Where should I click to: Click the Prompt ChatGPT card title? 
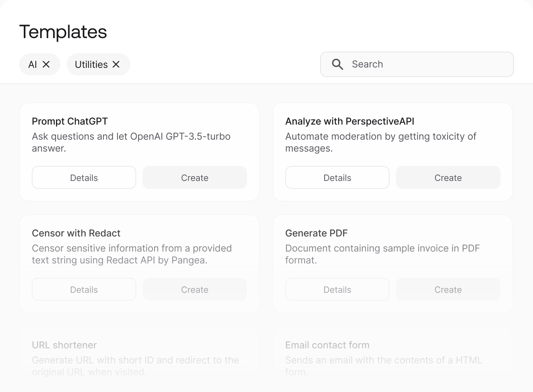70,121
